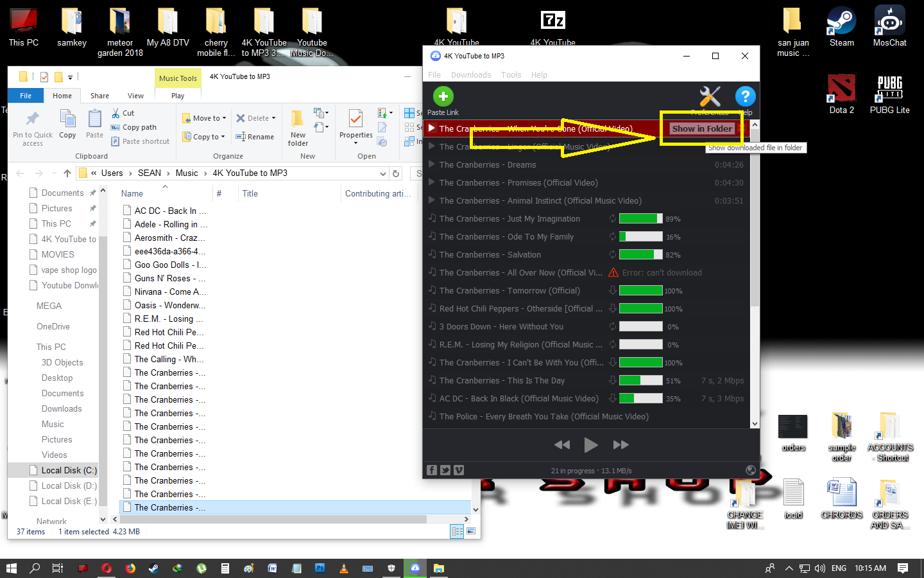Open the Move to dropdown in ribbon

click(205, 118)
